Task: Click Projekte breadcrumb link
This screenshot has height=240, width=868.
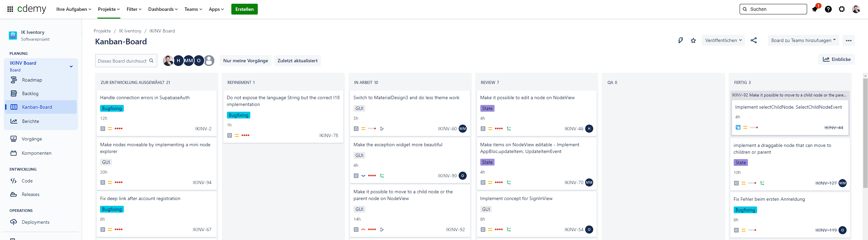Action: pos(102,31)
